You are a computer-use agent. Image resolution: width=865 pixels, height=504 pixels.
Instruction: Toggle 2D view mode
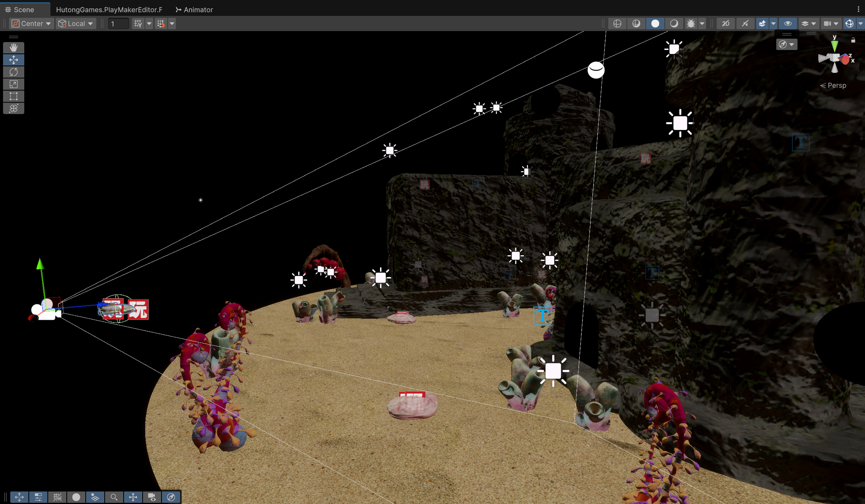pos(725,23)
